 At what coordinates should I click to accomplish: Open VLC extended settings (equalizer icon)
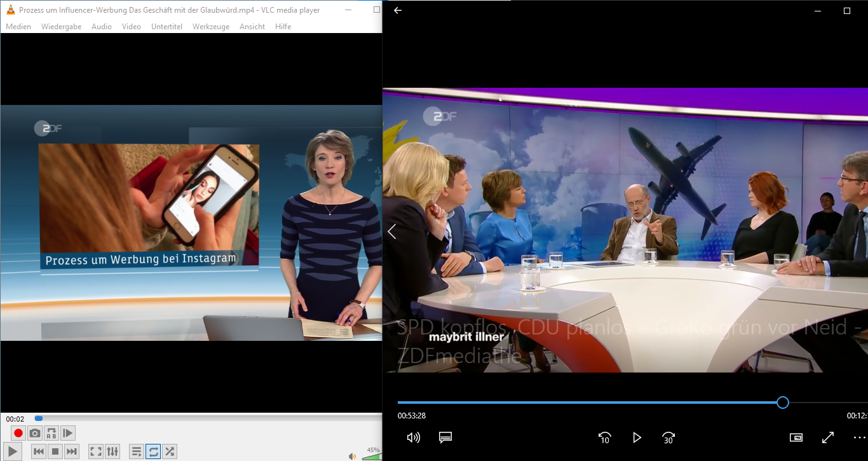(112, 451)
